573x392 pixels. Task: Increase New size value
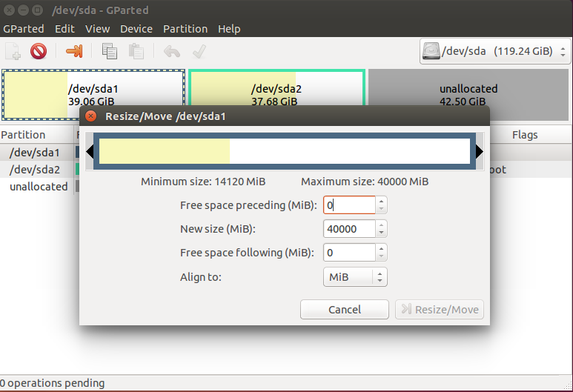tap(381, 225)
